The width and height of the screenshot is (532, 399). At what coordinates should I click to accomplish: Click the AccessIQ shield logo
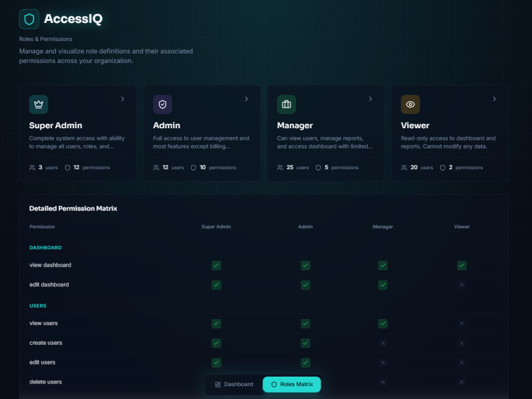click(29, 19)
